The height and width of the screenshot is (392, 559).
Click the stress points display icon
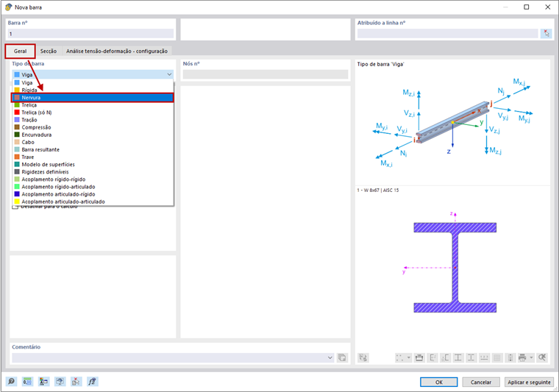coord(400,357)
